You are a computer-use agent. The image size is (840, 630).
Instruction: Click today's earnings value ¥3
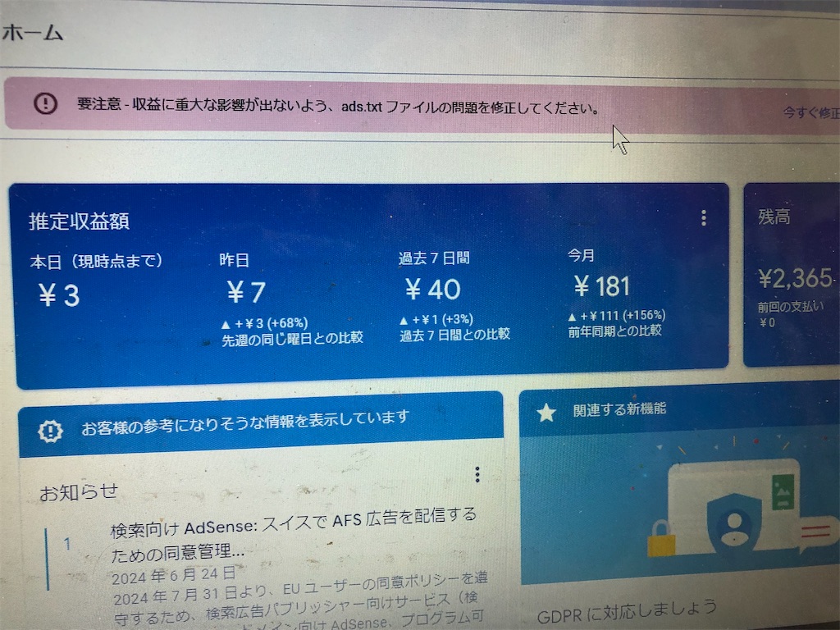(x=59, y=295)
